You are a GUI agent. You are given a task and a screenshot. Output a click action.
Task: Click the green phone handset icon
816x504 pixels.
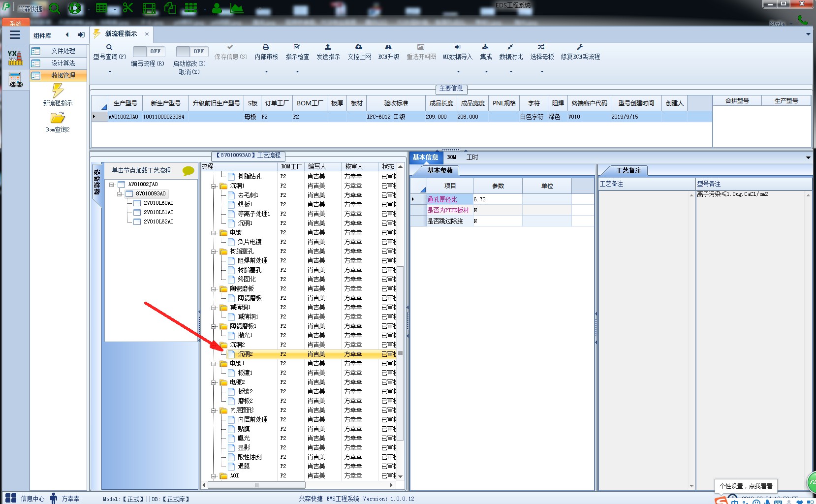[x=803, y=20]
